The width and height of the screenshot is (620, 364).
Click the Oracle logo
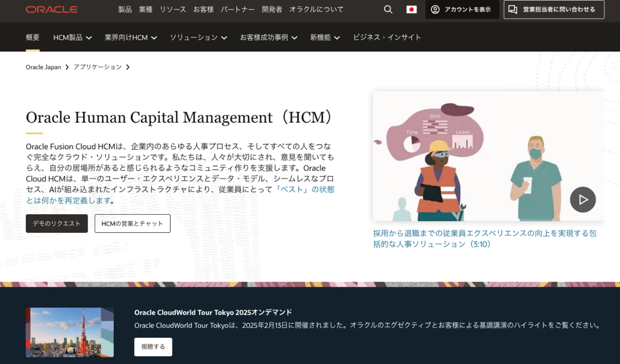pos(52,10)
